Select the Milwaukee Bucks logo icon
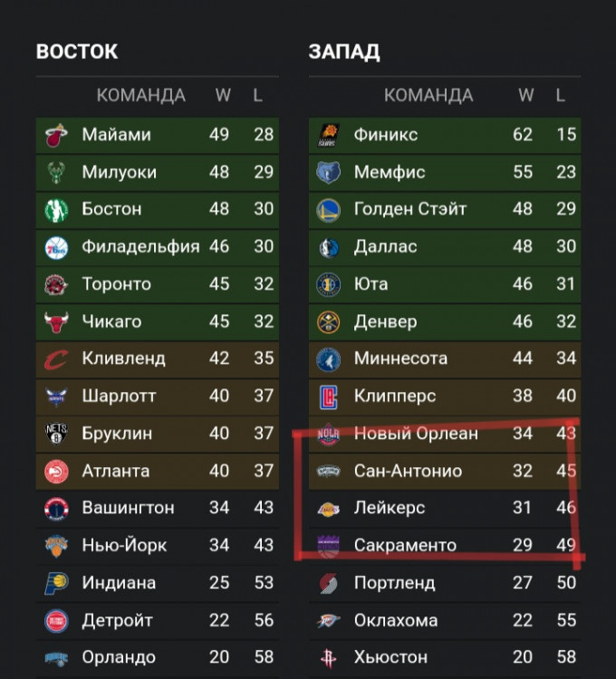 pyautogui.click(x=56, y=172)
